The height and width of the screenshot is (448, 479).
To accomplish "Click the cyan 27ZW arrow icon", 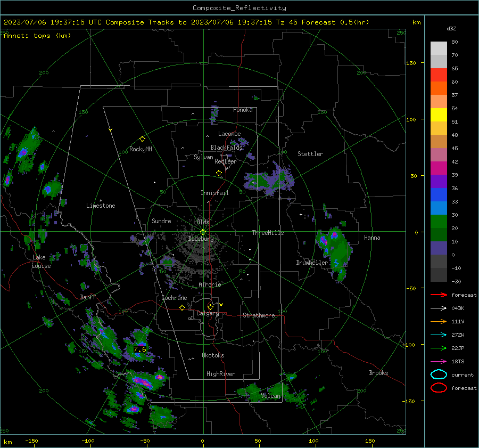I will [439, 335].
